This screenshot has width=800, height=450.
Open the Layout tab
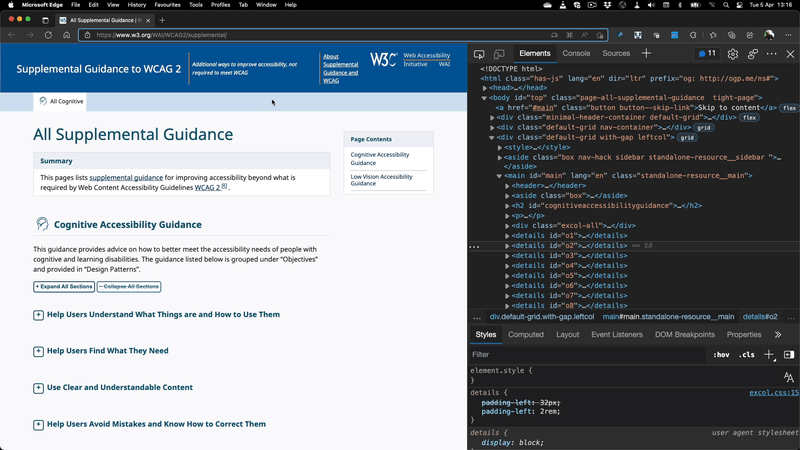point(567,335)
